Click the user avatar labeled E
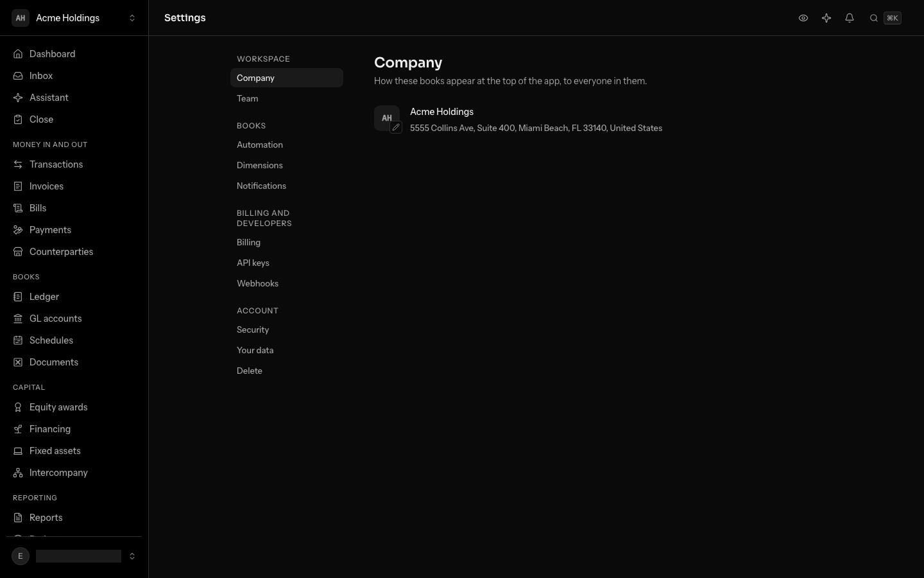This screenshot has height=578, width=924. (21, 556)
